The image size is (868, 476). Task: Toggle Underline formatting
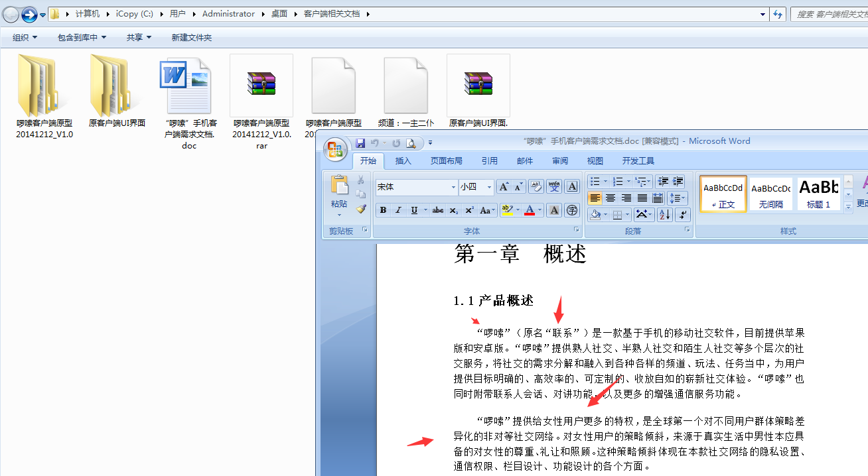(414, 210)
